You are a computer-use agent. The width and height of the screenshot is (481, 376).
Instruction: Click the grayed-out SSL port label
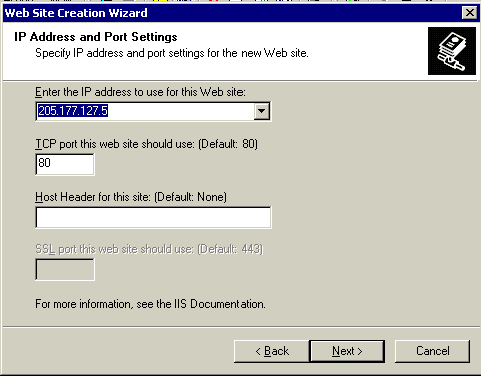click(149, 249)
